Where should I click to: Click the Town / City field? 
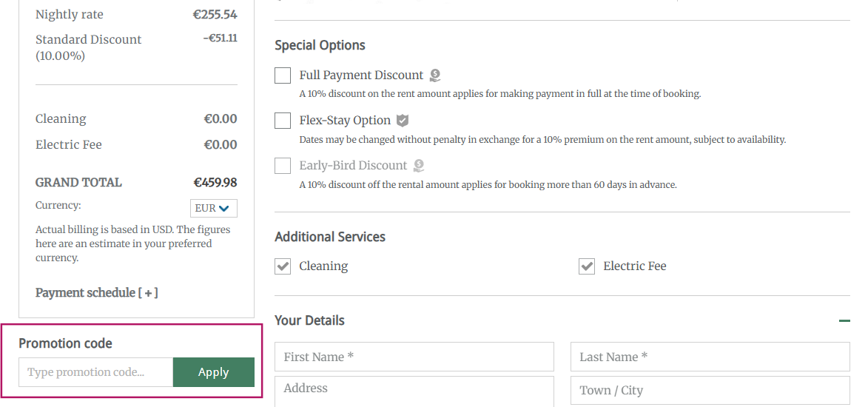point(710,390)
